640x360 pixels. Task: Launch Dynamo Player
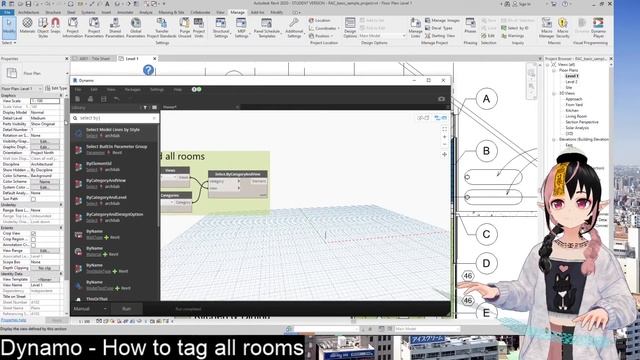pyautogui.click(x=598, y=27)
